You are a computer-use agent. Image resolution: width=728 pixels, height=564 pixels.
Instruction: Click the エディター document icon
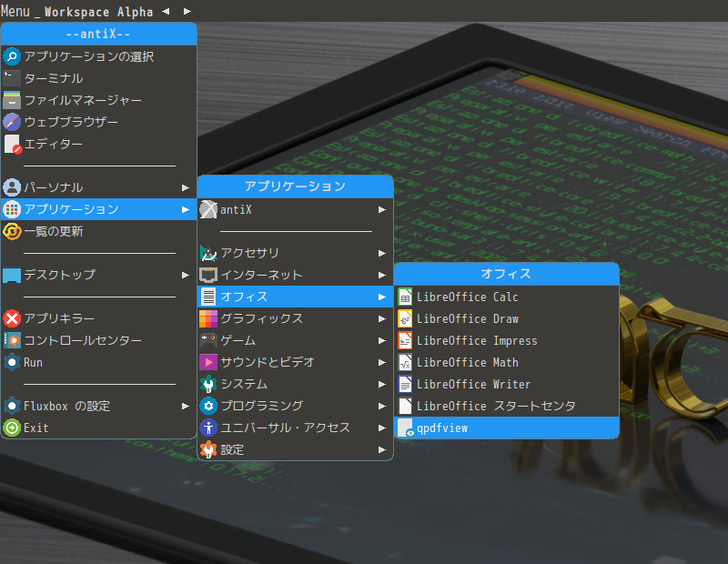point(12,144)
